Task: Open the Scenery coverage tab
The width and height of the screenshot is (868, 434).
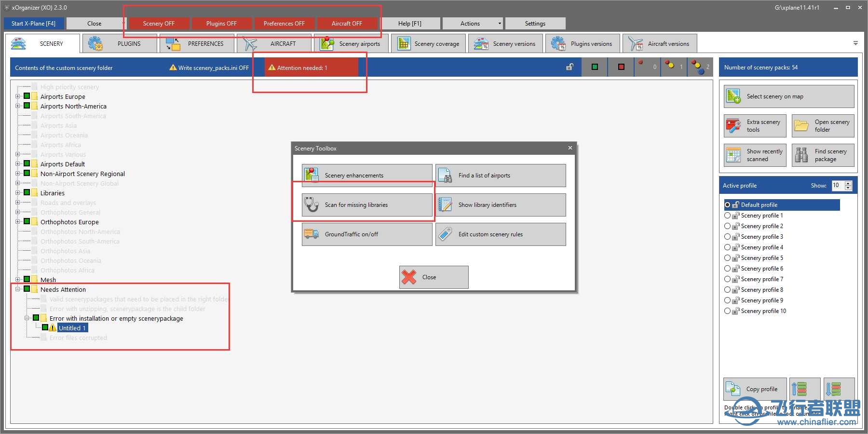Action: [x=428, y=43]
